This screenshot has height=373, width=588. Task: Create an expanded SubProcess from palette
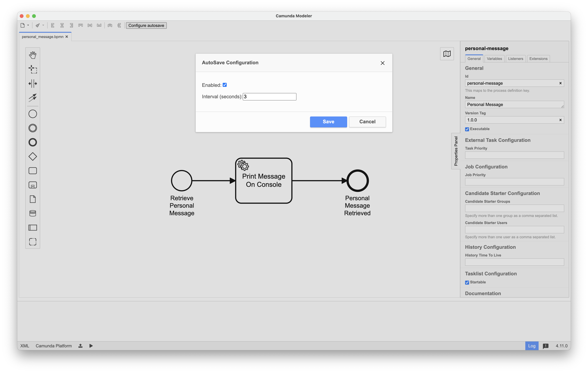(33, 185)
